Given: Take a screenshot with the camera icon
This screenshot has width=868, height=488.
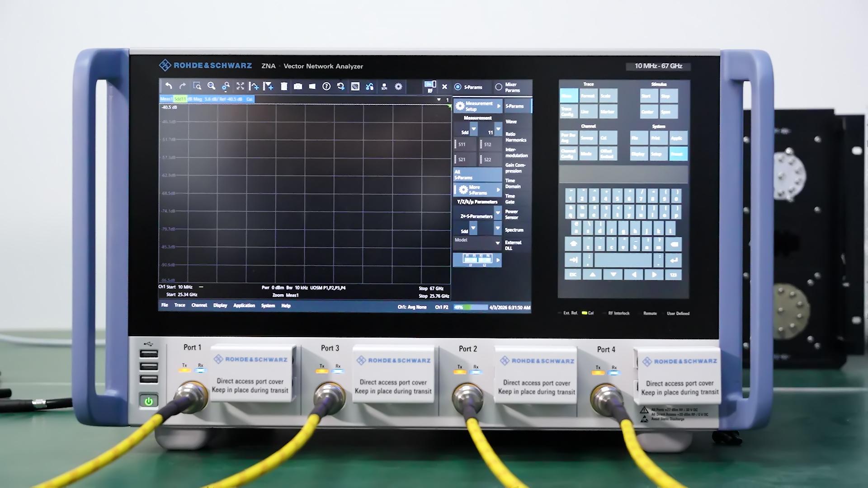Looking at the screenshot, I should 298,86.
